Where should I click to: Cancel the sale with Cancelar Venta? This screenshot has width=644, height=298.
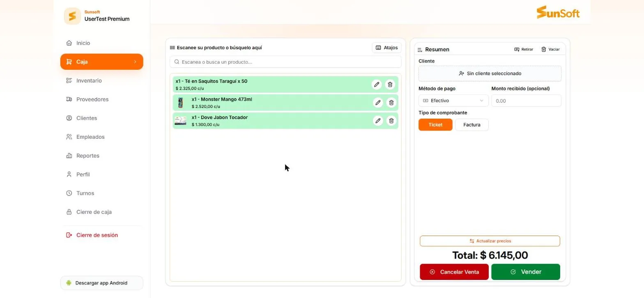454,272
